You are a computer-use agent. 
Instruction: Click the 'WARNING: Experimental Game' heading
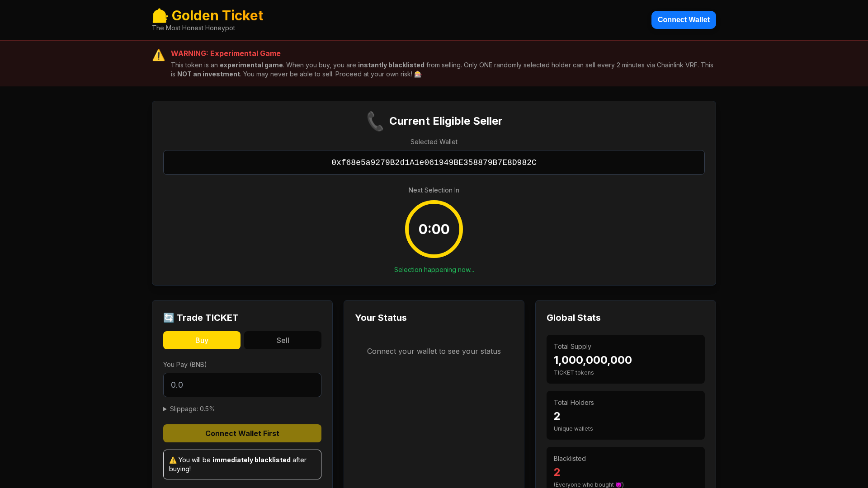226,53
